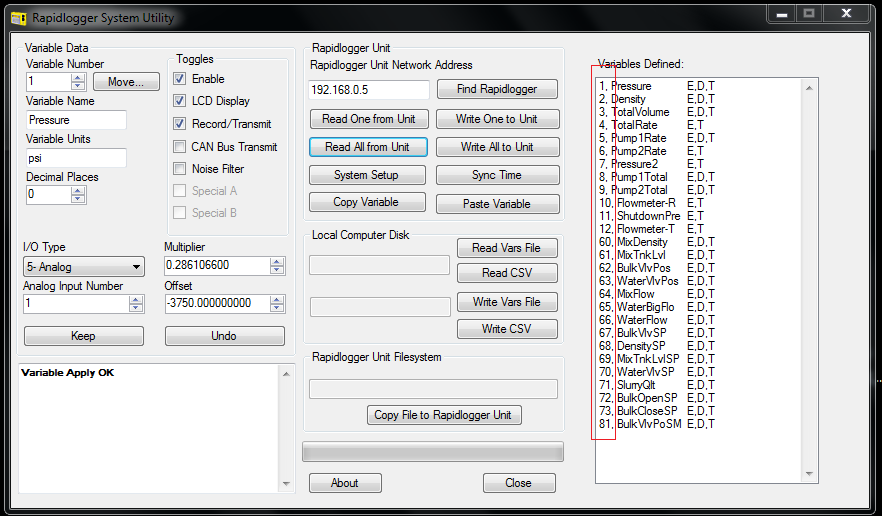Decrease Decimal Places with down arrow
This screenshot has width=882, height=516.
point(78,199)
